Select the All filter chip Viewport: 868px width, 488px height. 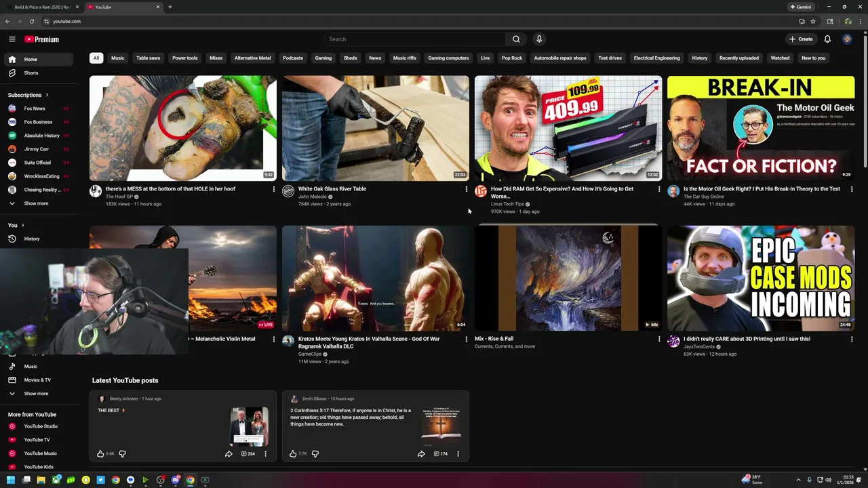(x=96, y=58)
